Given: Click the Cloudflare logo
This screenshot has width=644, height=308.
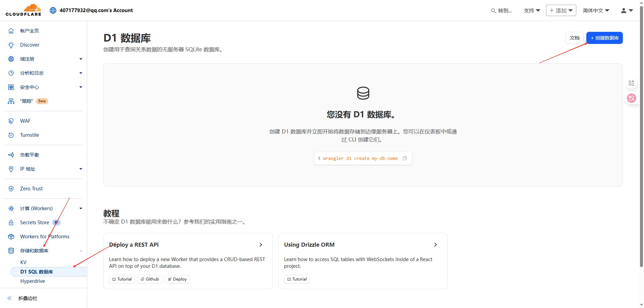Looking at the screenshot, I should coord(23,10).
